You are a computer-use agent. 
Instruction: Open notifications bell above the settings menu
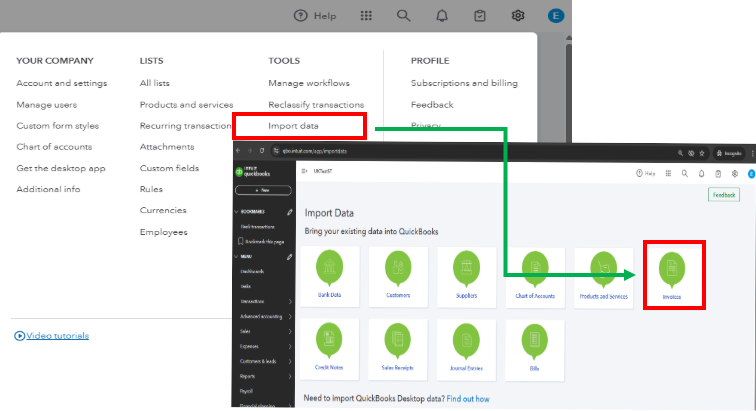(442, 16)
